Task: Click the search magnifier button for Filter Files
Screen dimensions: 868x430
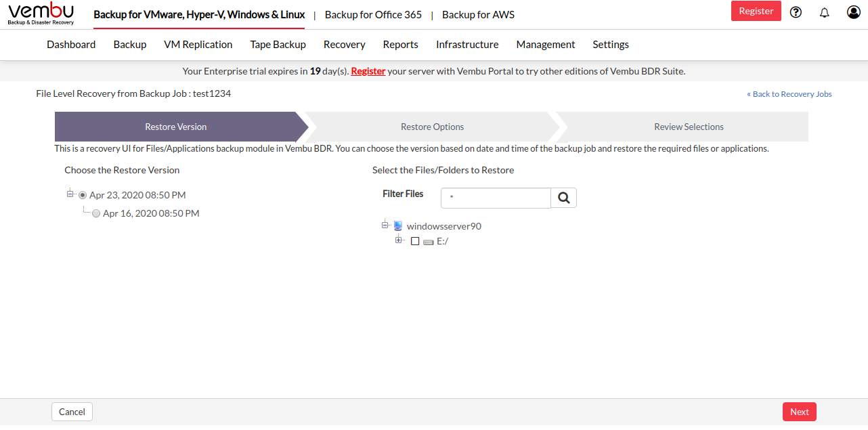Action: pyautogui.click(x=563, y=198)
